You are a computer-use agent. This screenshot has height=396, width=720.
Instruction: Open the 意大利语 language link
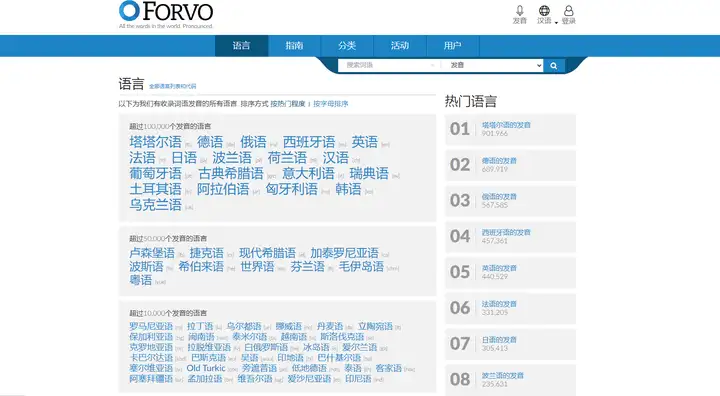308,173
